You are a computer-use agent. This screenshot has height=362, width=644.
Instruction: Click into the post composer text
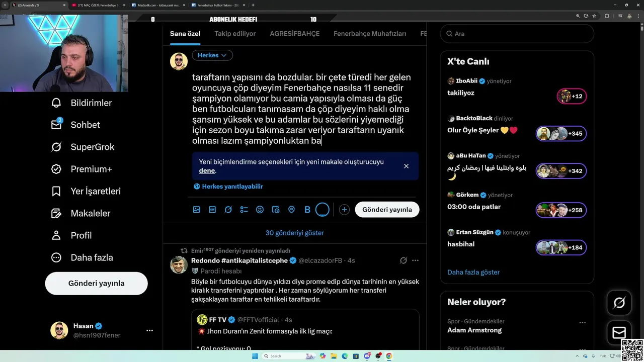301,109
